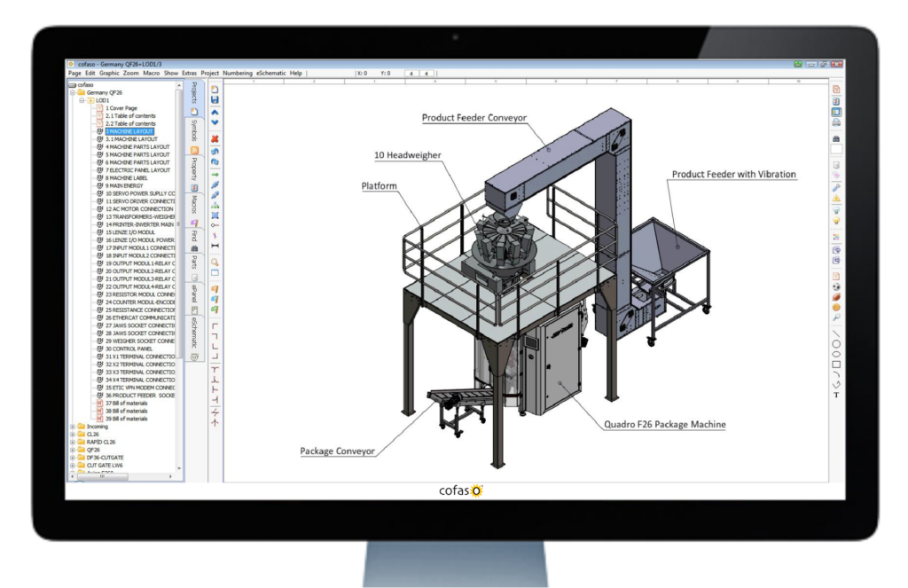
Task: Select the line drawing tool
Action: click(836, 333)
